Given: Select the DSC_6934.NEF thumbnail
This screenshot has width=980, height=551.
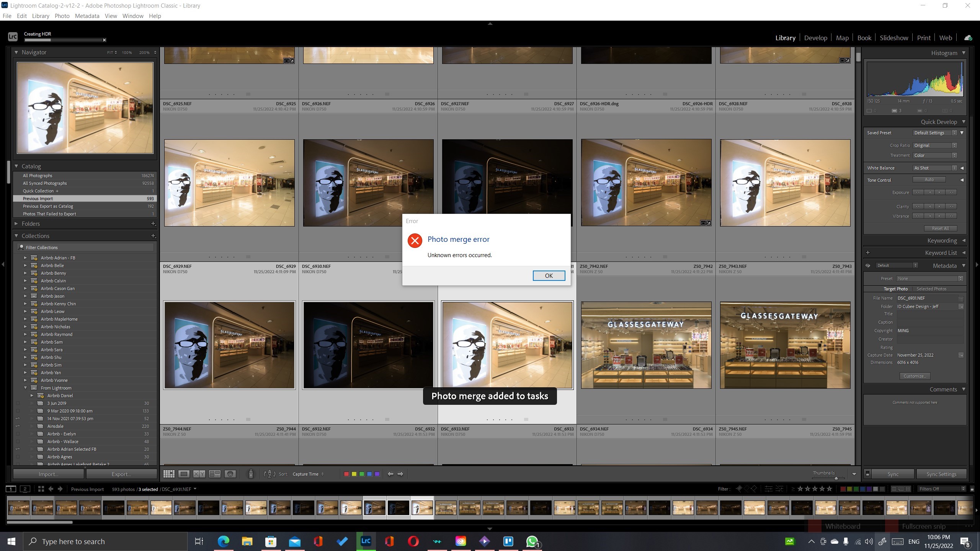Looking at the screenshot, I should pyautogui.click(x=646, y=344).
